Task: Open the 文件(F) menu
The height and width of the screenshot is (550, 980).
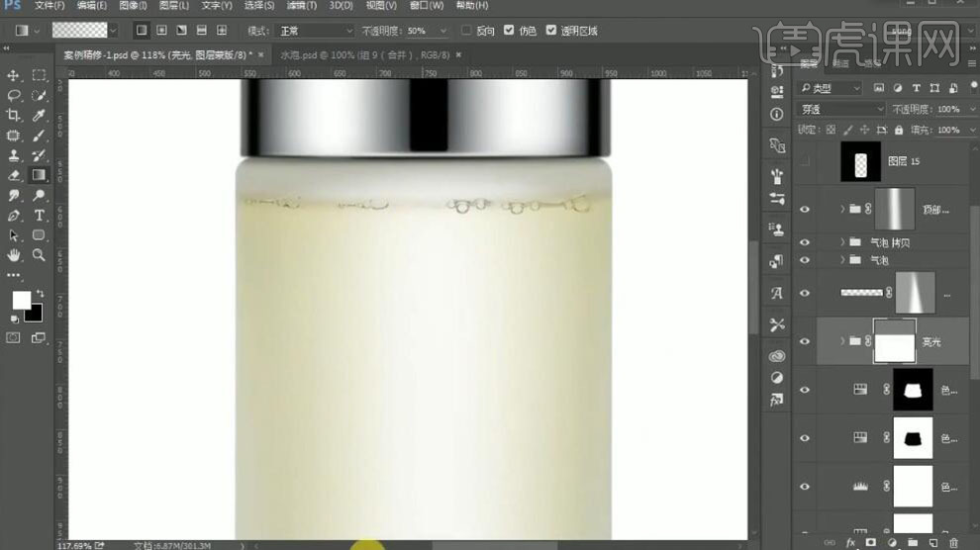Action: [49, 6]
